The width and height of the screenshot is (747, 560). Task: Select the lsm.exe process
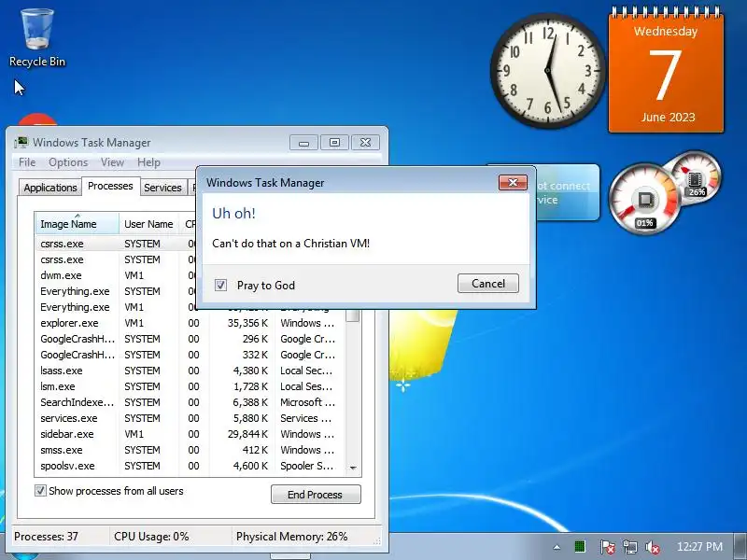(190, 386)
